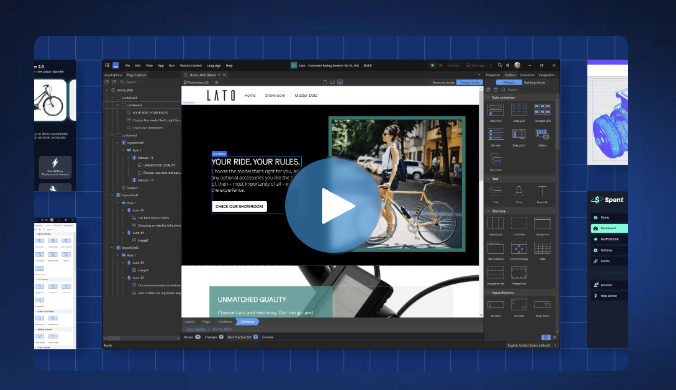This screenshot has width=676, height=390.
Task: Click the Showroom navigation link
Action: point(275,95)
